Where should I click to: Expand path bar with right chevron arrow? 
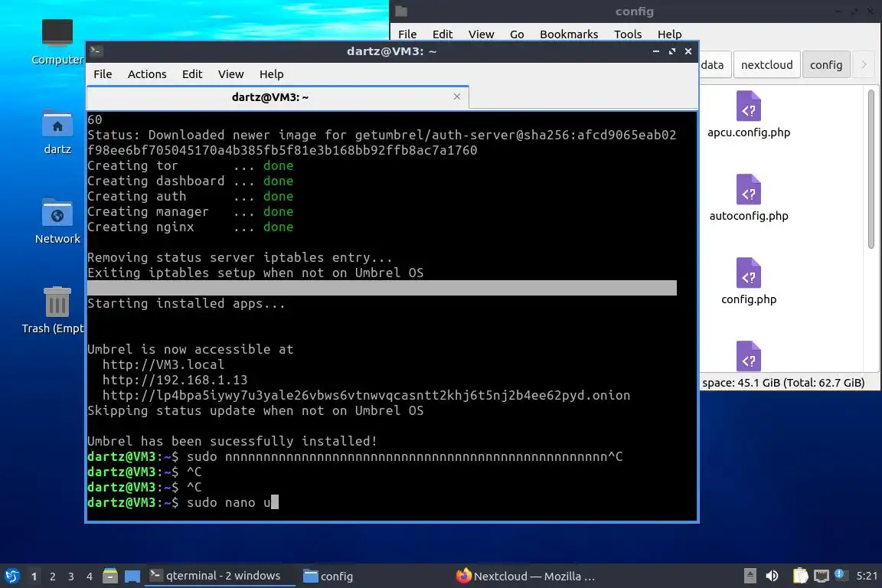point(864,65)
